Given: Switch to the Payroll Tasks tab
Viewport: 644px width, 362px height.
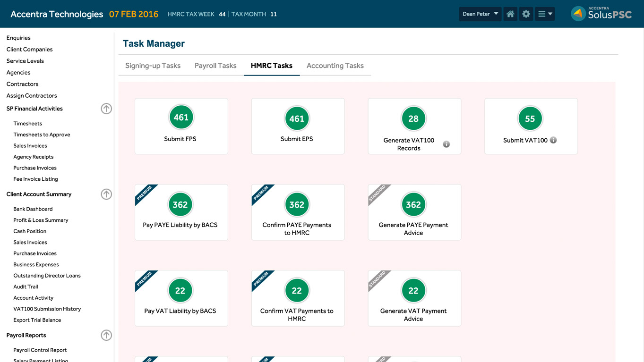Looking at the screenshot, I should (215, 66).
